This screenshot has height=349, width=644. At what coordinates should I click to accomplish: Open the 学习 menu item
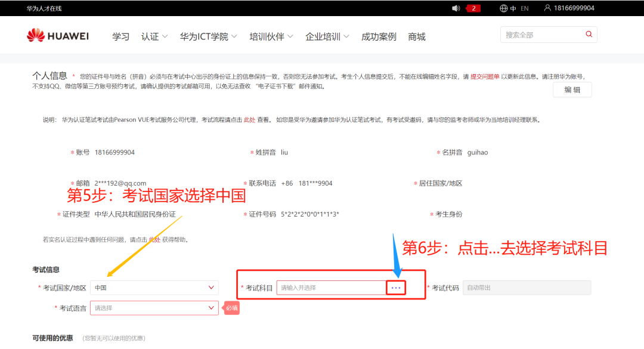coord(120,36)
